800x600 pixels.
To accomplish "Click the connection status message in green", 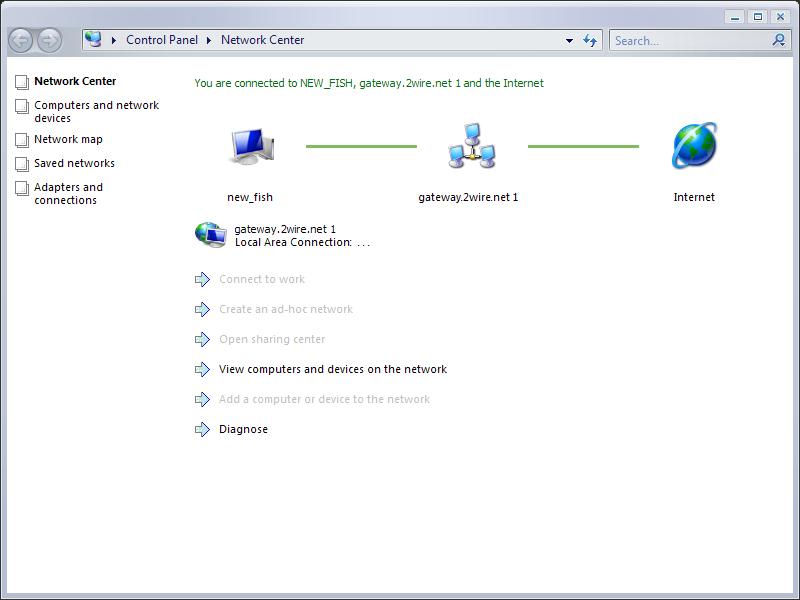I will (x=369, y=83).
